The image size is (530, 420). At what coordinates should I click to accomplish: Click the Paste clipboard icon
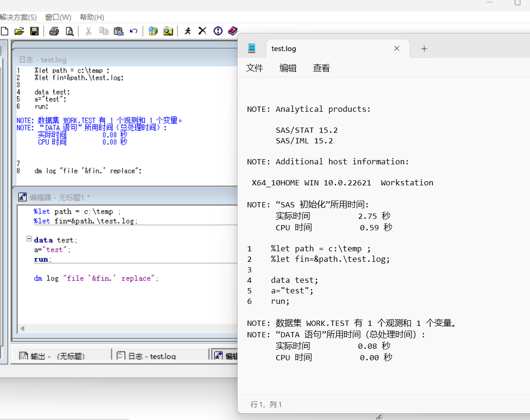(x=119, y=31)
